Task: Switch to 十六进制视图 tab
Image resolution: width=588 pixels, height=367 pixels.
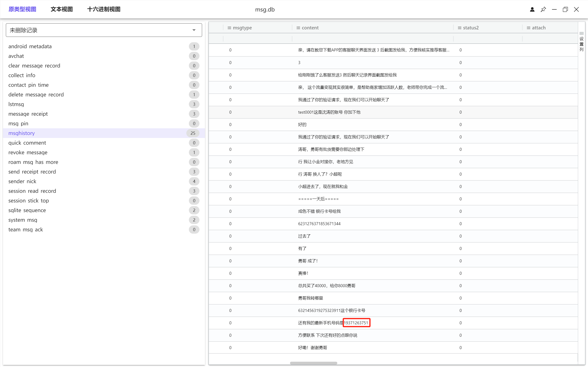Action: pos(104,9)
